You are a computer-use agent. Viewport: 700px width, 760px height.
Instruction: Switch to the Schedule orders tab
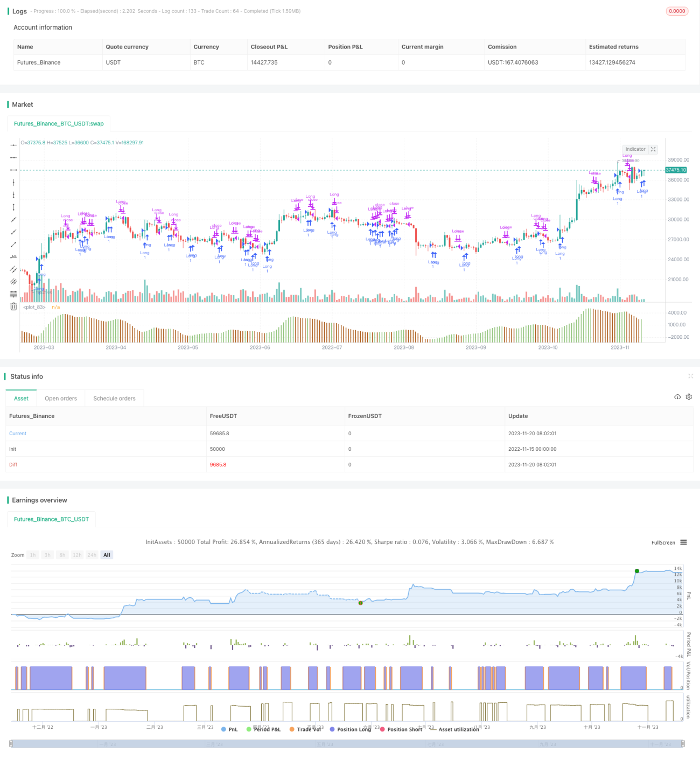point(114,399)
